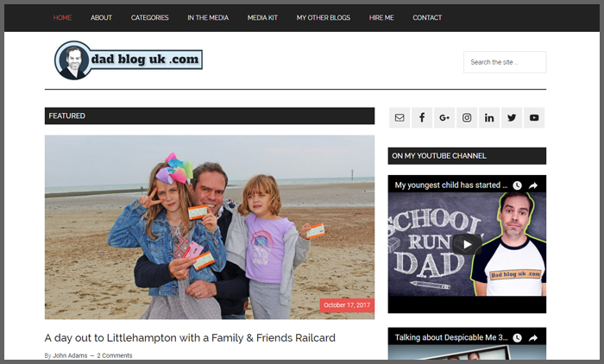The width and height of the screenshot is (604, 364).
Task: Open the Google Plus icon
Action: [444, 117]
